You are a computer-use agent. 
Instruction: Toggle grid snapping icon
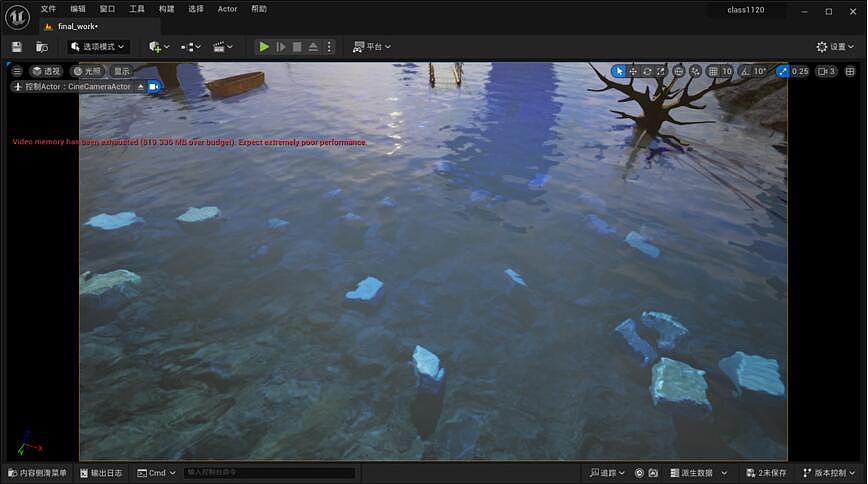713,71
